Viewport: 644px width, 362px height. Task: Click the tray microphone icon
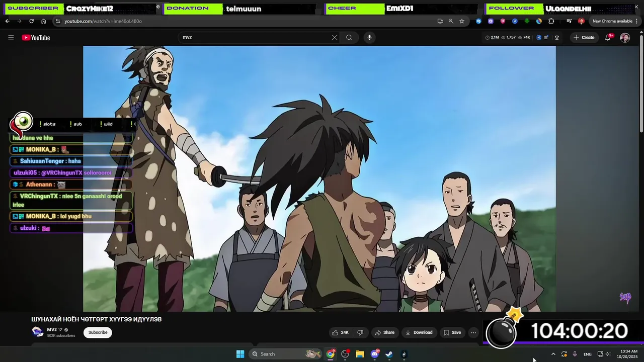tap(575, 354)
